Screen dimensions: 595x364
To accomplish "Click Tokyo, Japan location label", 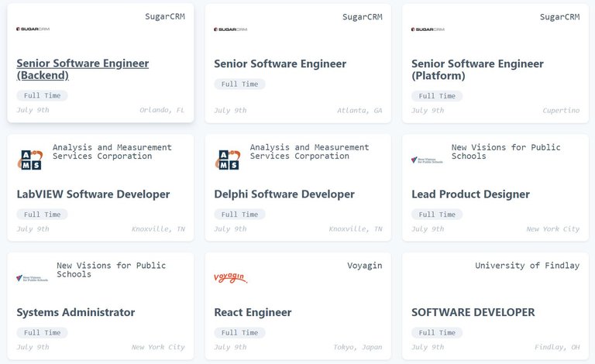I will (357, 347).
